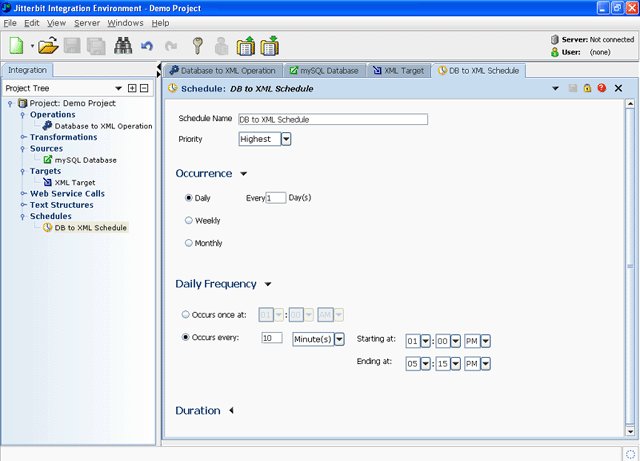Click the blue undo arrow icon

point(148,46)
